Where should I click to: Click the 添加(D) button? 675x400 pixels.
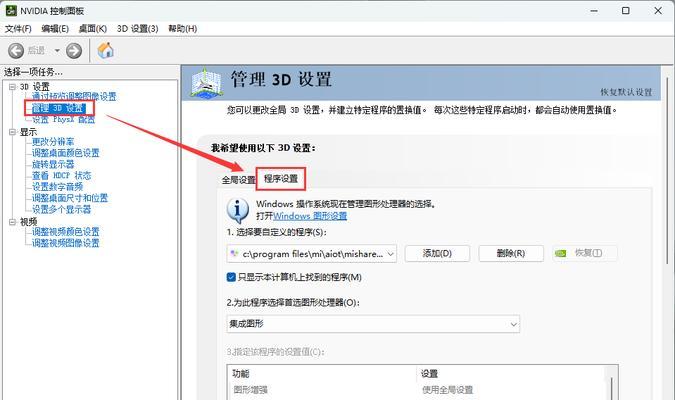coord(437,253)
